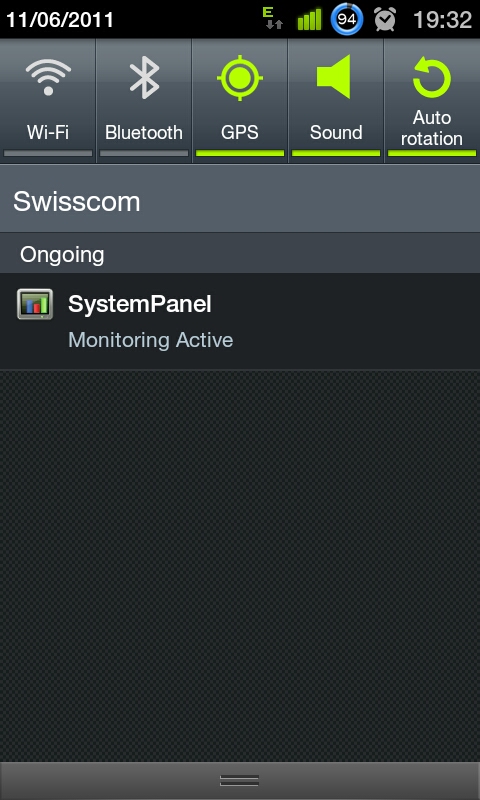480x800 pixels.
Task: Mute using the Sound toggle
Action: pyautogui.click(x=336, y=101)
